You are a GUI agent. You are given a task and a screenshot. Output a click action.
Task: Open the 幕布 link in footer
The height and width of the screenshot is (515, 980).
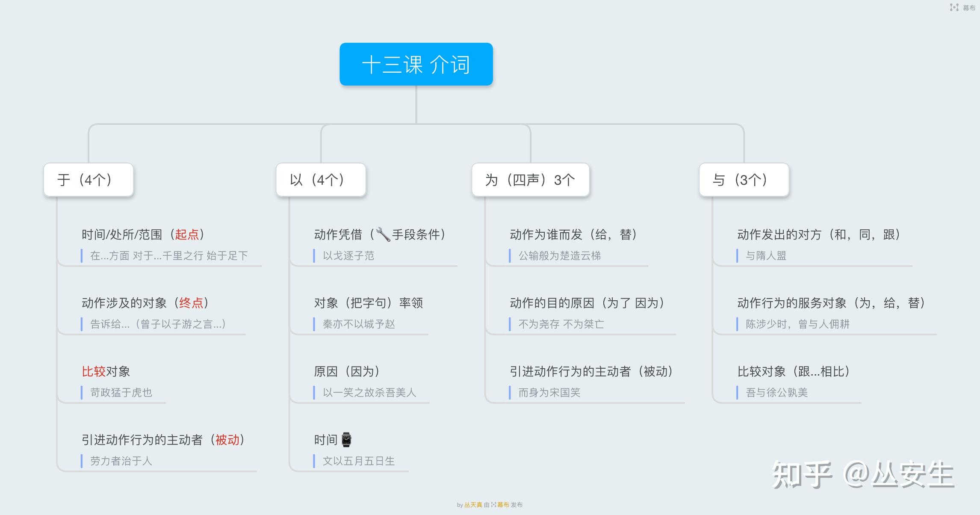[503, 505]
